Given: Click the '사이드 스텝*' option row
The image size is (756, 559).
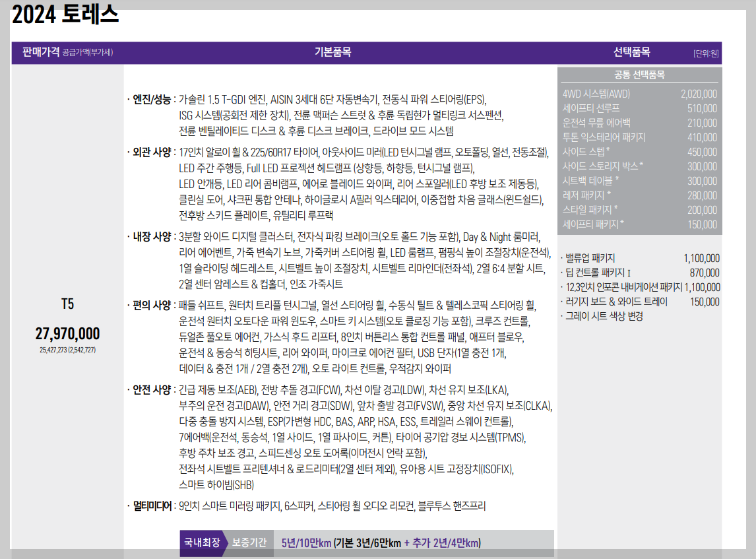Looking at the screenshot, I should coord(639,152).
